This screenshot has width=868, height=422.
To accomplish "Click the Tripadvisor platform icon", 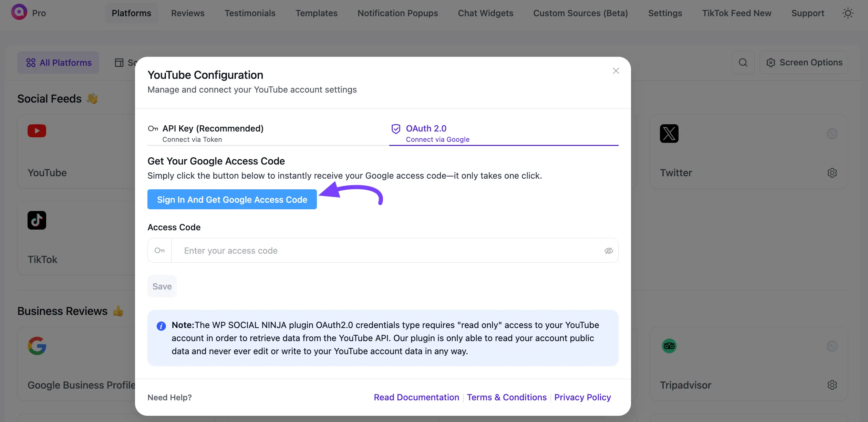I will pyautogui.click(x=669, y=346).
